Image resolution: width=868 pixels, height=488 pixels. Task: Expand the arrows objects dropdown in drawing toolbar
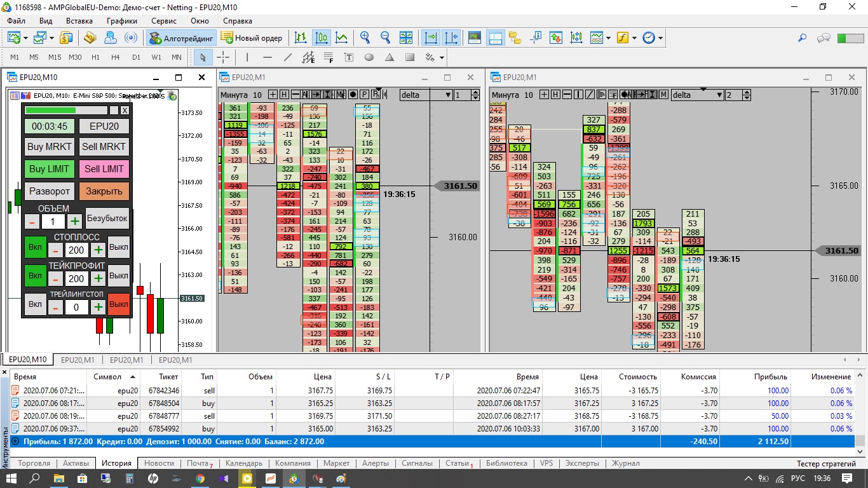pyautogui.click(x=442, y=57)
